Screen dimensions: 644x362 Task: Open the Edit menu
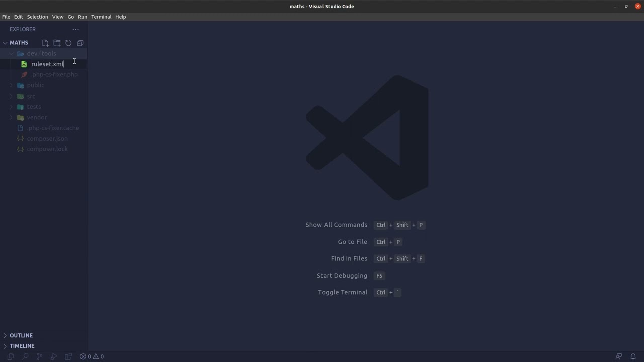tap(19, 17)
